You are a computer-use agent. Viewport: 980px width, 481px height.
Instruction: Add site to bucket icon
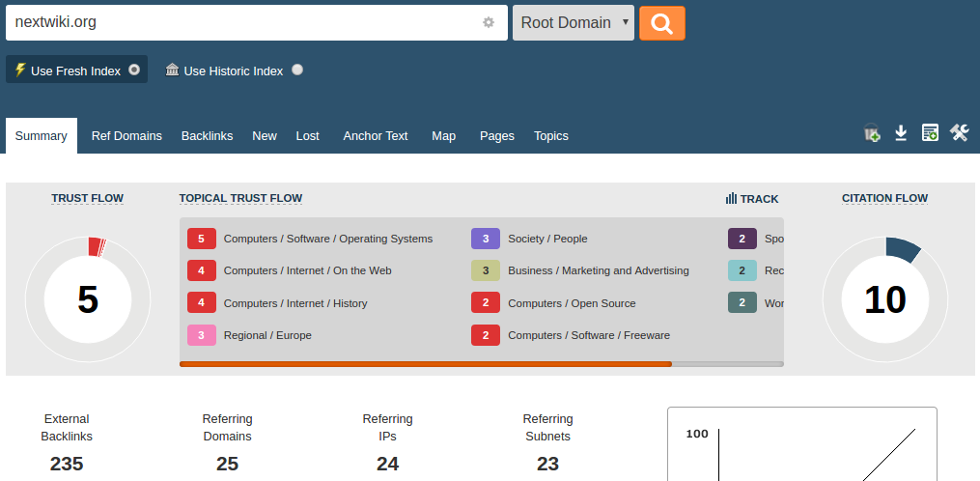coord(872,133)
